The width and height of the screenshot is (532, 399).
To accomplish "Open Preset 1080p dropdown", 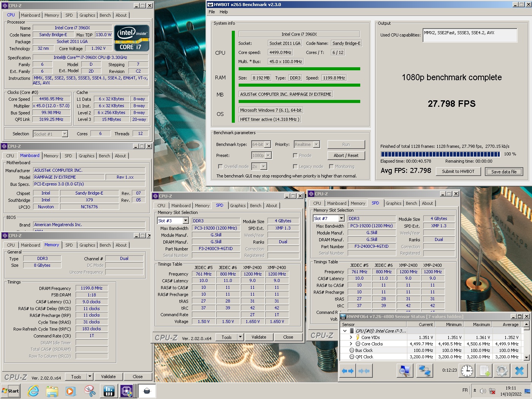I will (268, 155).
